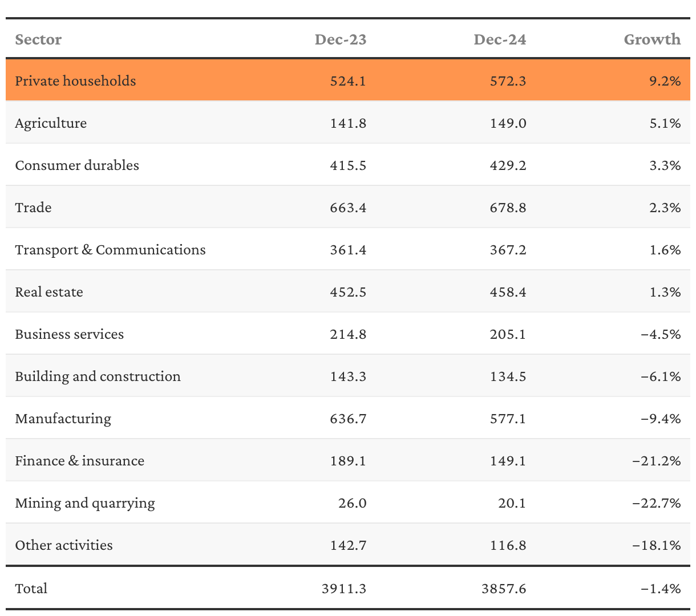Image resolution: width=696 pixels, height=616 pixels.
Task: Select the Consumer durables row label
Action: (77, 165)
